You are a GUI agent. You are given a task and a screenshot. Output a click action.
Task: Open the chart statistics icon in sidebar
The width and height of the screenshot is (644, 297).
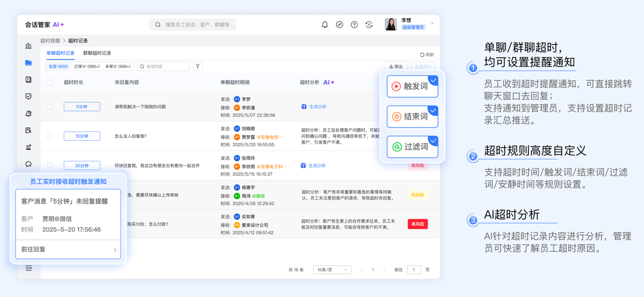tap(29, 147)
